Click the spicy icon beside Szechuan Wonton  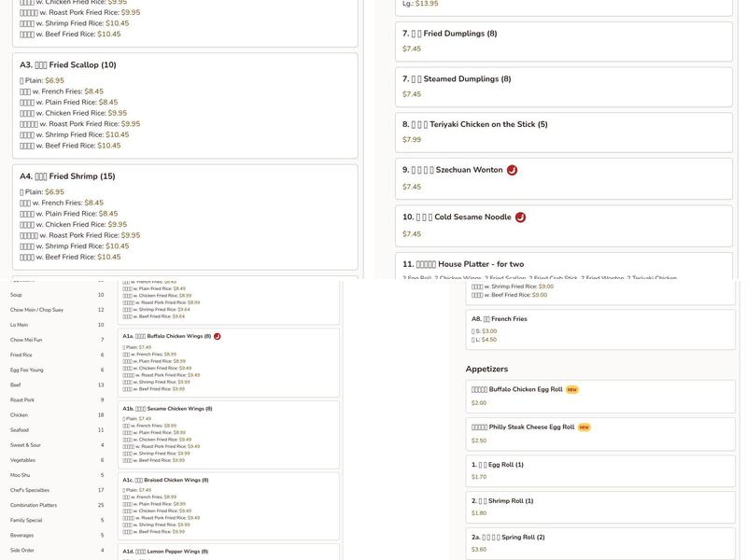click(512, 170)
